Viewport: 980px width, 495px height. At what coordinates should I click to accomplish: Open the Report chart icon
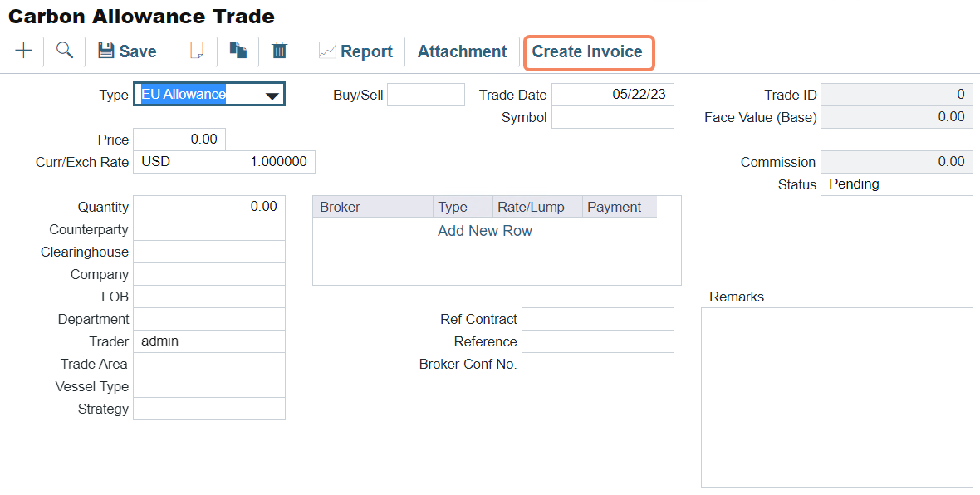click(327, 51)
